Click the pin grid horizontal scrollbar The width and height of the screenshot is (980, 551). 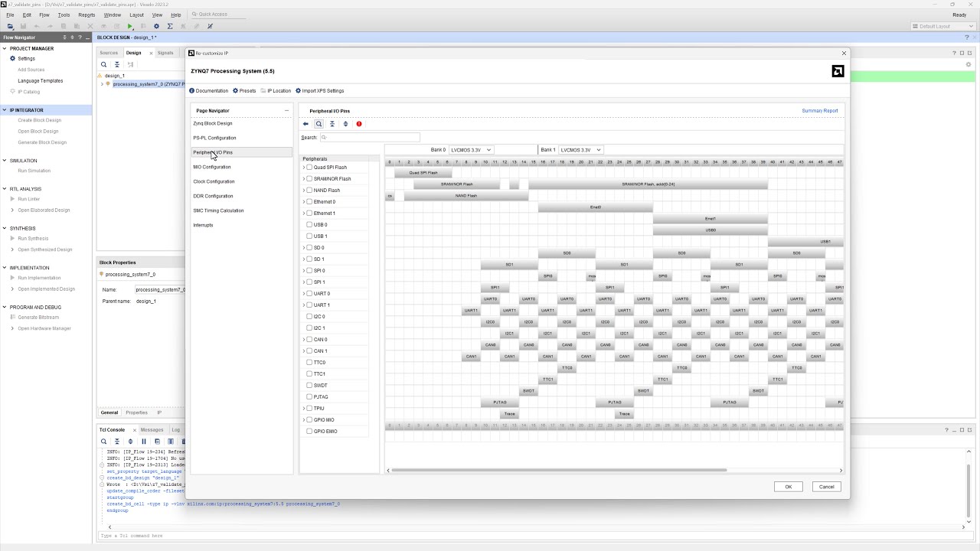coord(559,471)
